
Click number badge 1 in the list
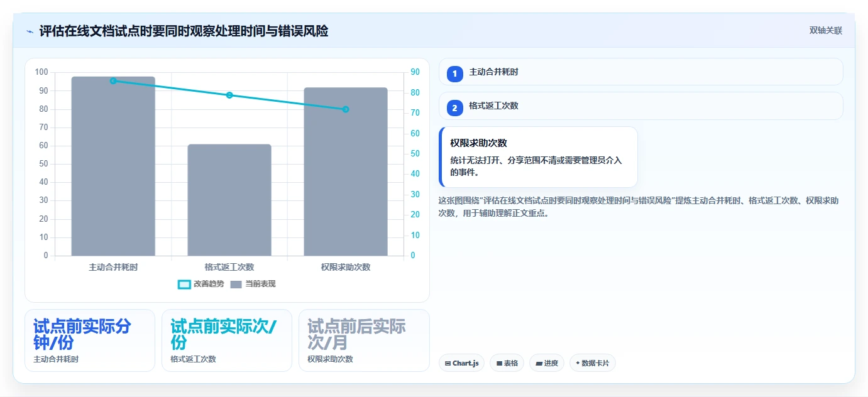coord(454,74)
